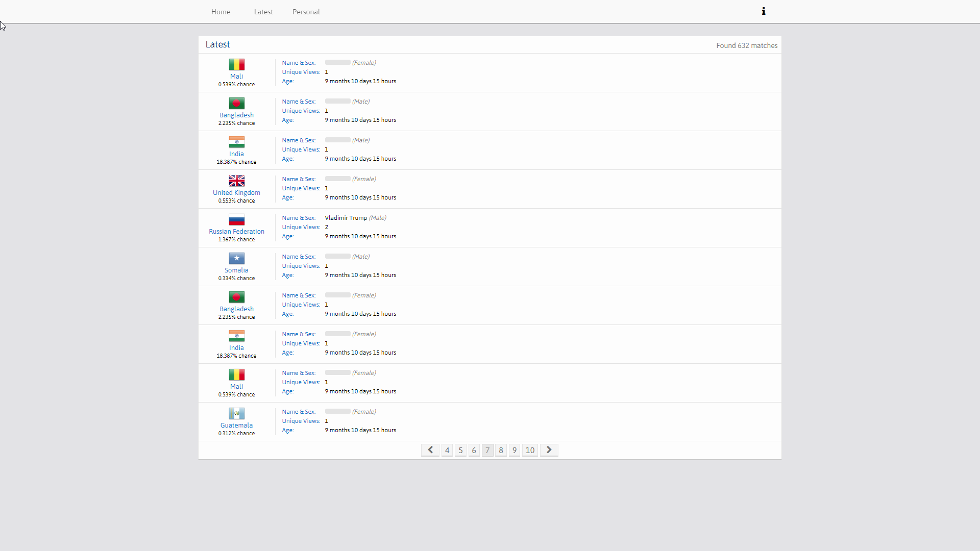The image size is (980, 551).
Task: Go to page 8 in pagination
Action: (501, 450)
